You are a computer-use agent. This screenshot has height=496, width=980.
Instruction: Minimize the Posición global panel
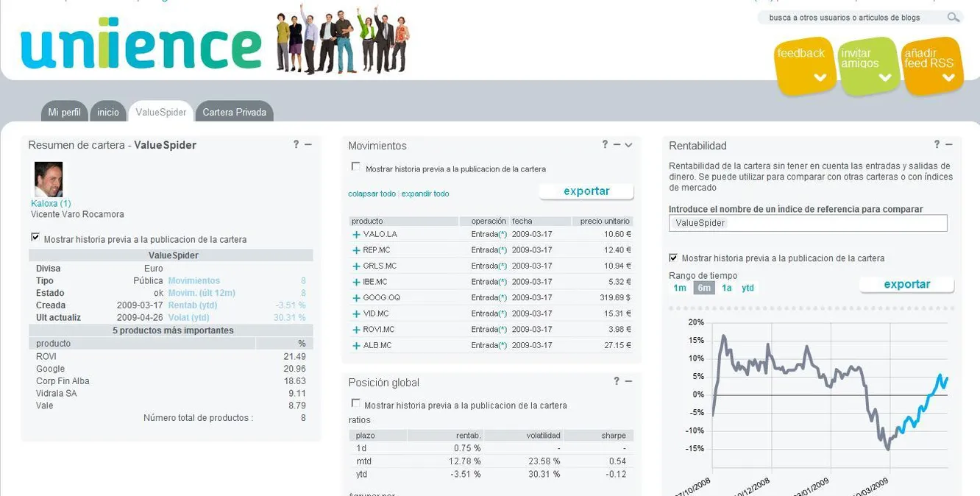pyautogui.click(x=628, y=381)
